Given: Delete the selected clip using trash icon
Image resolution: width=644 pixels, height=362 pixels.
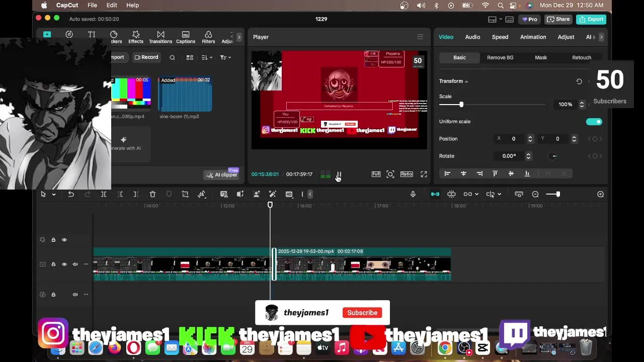Looking at the screenshot, I should tap(152, 194).
